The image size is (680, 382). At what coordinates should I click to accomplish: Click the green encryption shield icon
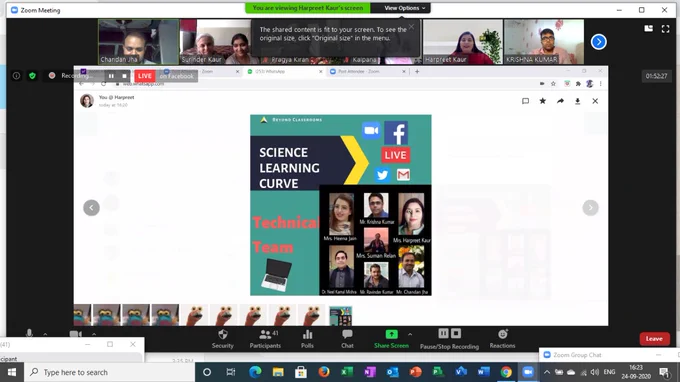click(x=32, y=75)
